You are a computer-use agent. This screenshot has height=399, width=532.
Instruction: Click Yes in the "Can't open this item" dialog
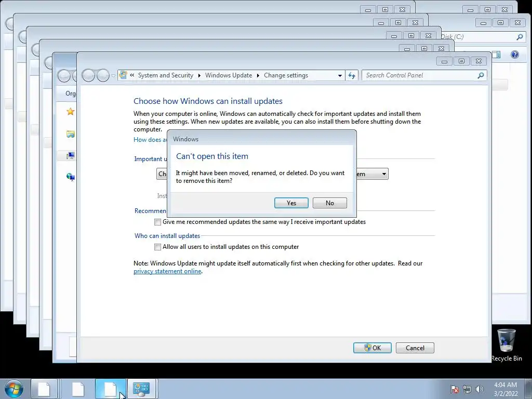[x=291, y=203]
